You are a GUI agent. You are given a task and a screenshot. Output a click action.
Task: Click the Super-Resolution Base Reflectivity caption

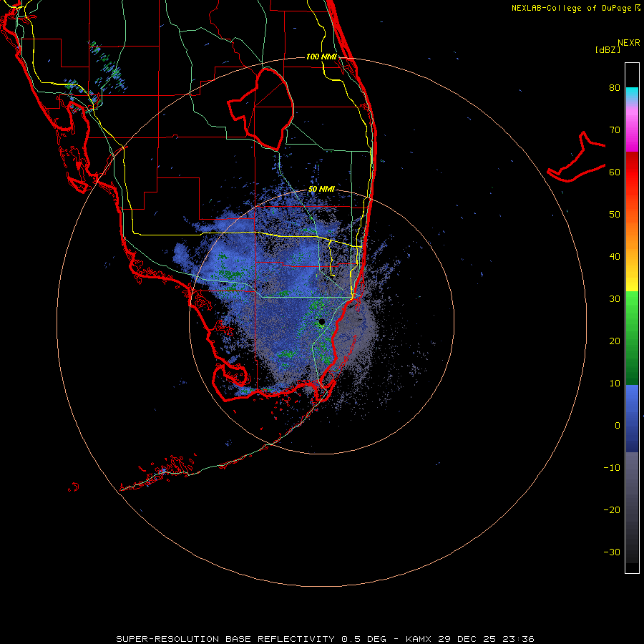point(326,639)
